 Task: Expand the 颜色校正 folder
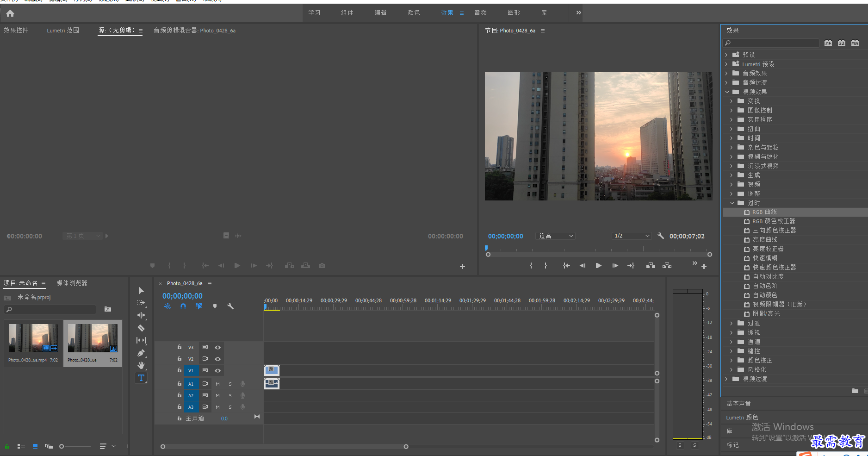[x=732, y=360]
